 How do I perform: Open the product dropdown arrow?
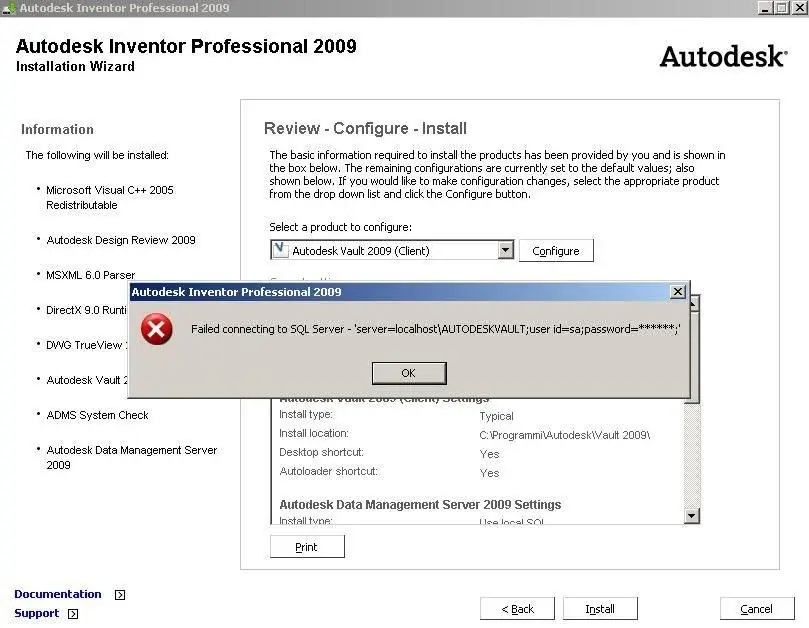click(x=505, y=250)
